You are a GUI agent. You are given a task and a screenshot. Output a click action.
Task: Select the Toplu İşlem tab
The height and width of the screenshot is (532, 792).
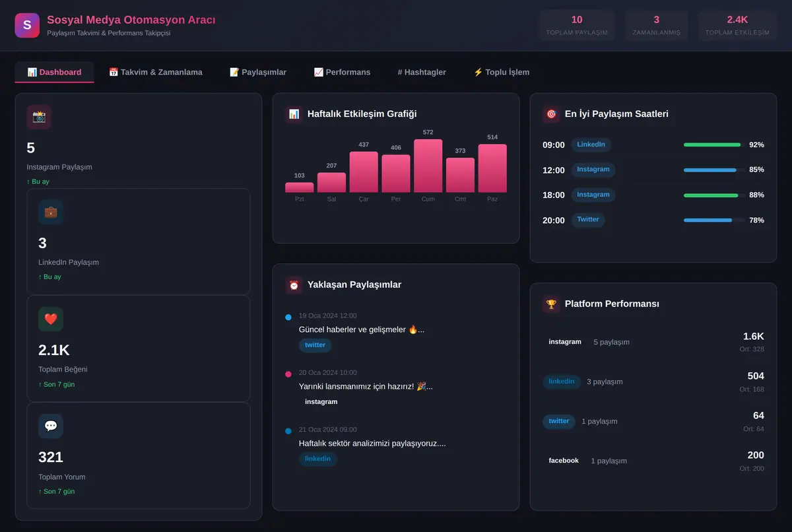[x=502, y=72]
